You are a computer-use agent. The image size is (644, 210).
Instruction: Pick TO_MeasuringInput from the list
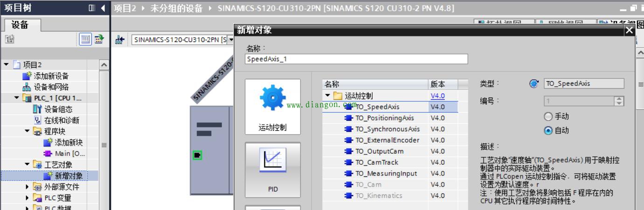pyautogui.click(x=386, y=174)
